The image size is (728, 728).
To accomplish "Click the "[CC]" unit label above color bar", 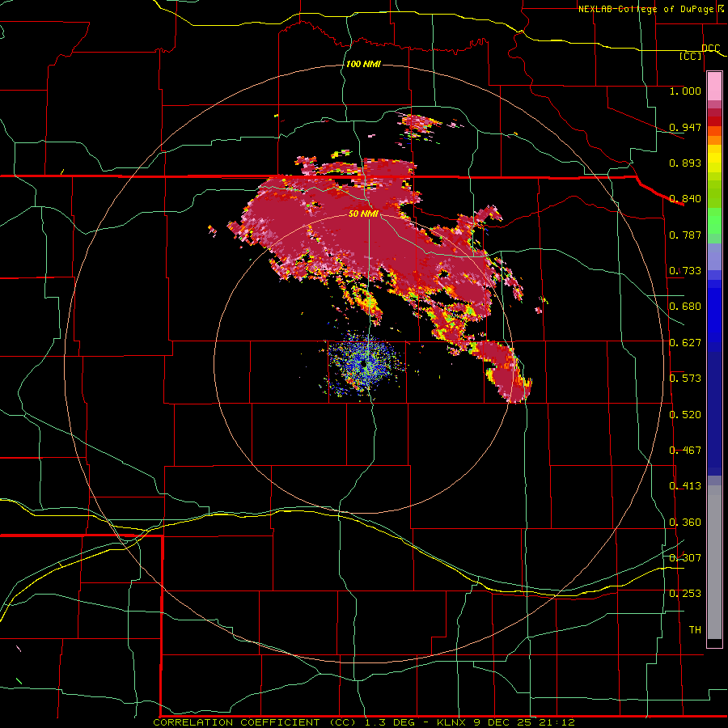I will pos(691,56).
